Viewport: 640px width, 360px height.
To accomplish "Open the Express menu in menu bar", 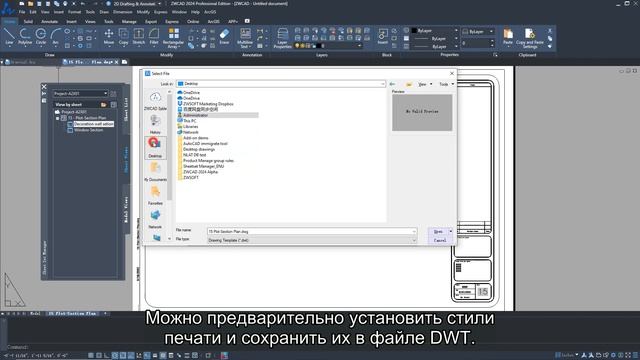I will tap(160, 12).
